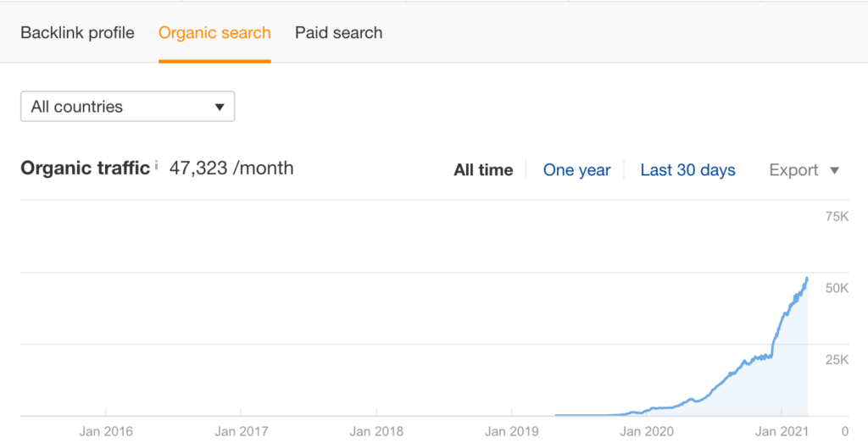Switch to the Backlink profile tab
868x443 pixels.
77,33
